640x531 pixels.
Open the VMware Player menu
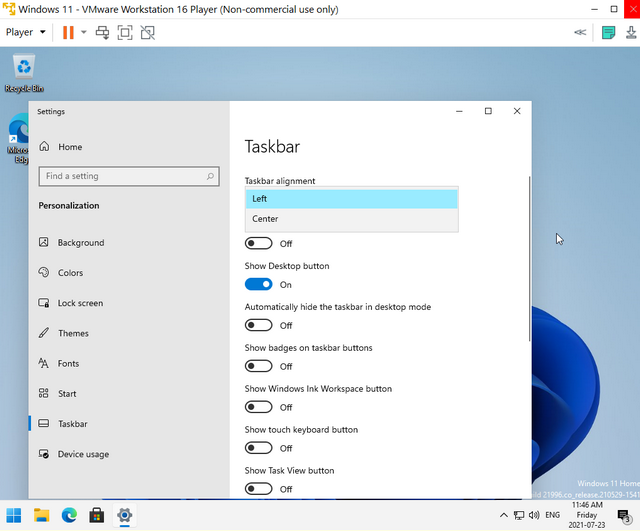[x=25, y=32]
